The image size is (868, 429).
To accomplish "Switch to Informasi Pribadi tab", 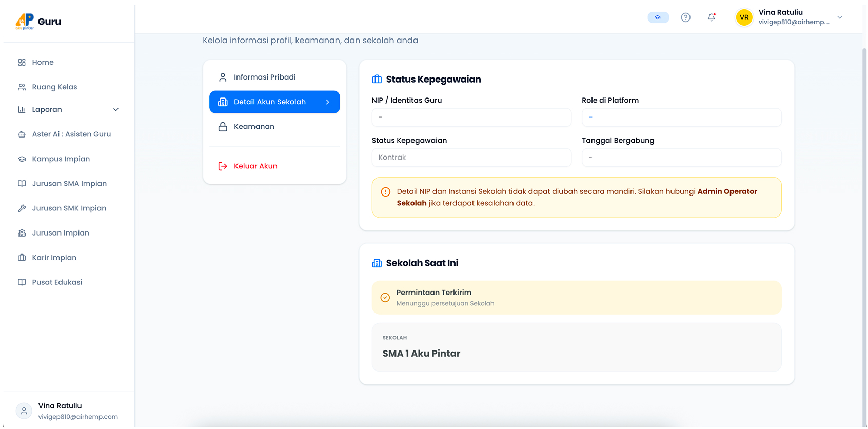I will coord(274,77).
